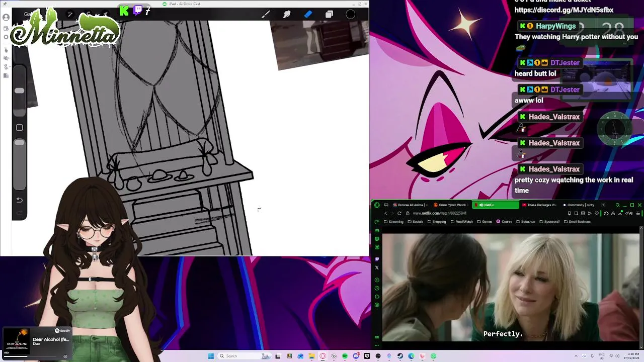The width and height of the screenshot is (644, 362).
Task: Select the Procreate transform arrow tool
Action: 105,13
